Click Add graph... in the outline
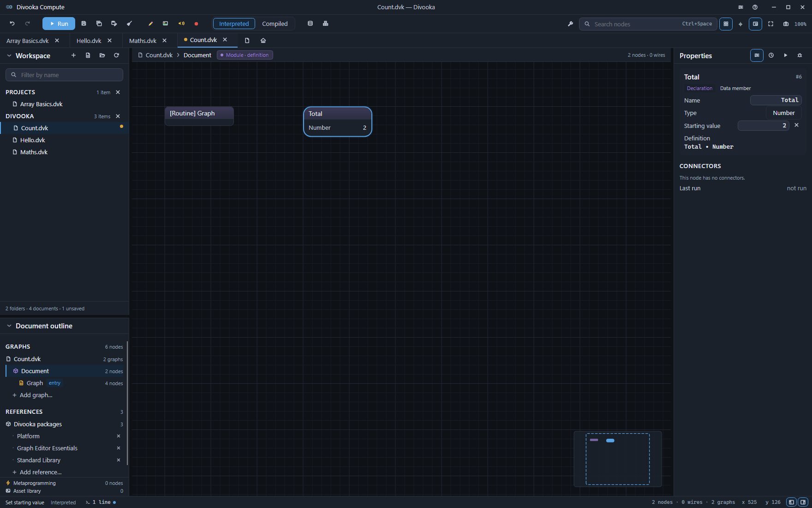 pyautogui.click(x=36, y=395)
